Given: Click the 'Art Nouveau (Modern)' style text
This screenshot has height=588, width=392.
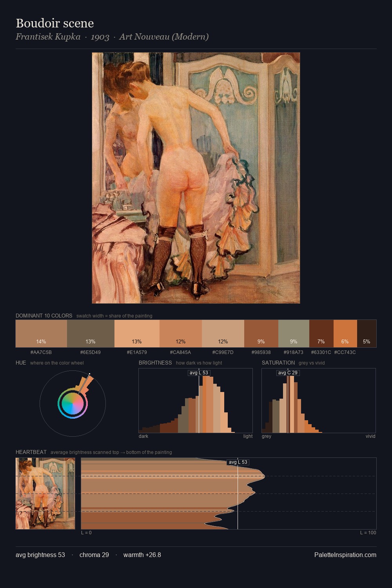Looking at the screenshot, I should click(164, 37).
